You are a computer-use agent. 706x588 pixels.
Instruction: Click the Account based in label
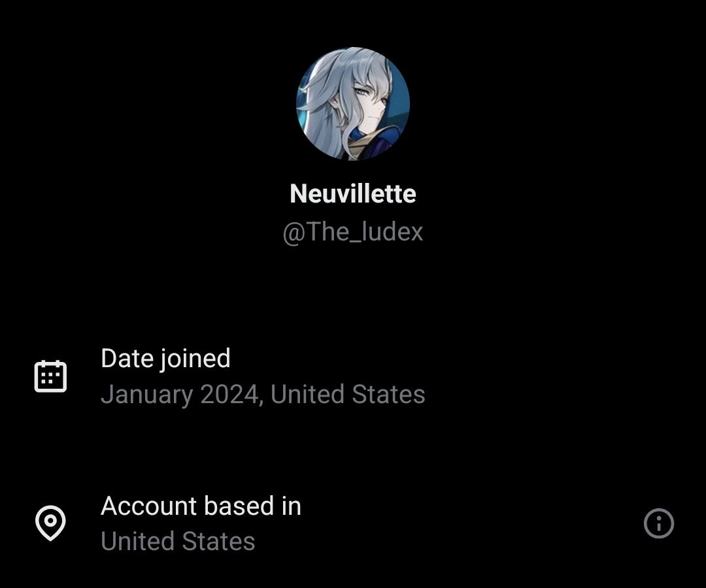[x=201, y=506]
